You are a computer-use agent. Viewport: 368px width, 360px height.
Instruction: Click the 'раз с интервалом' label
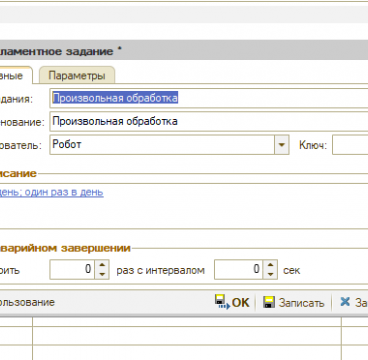pyautogui.click(x=160, y=270)
